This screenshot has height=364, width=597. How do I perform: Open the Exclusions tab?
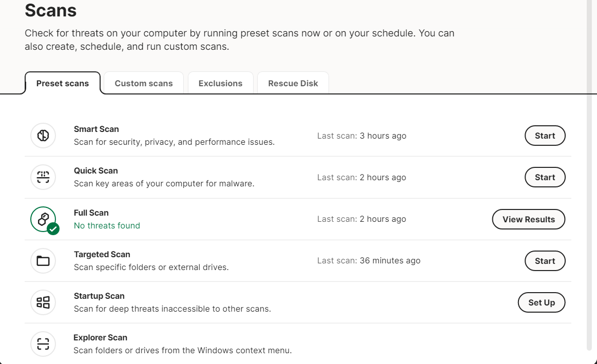click(x=221, y=83)
